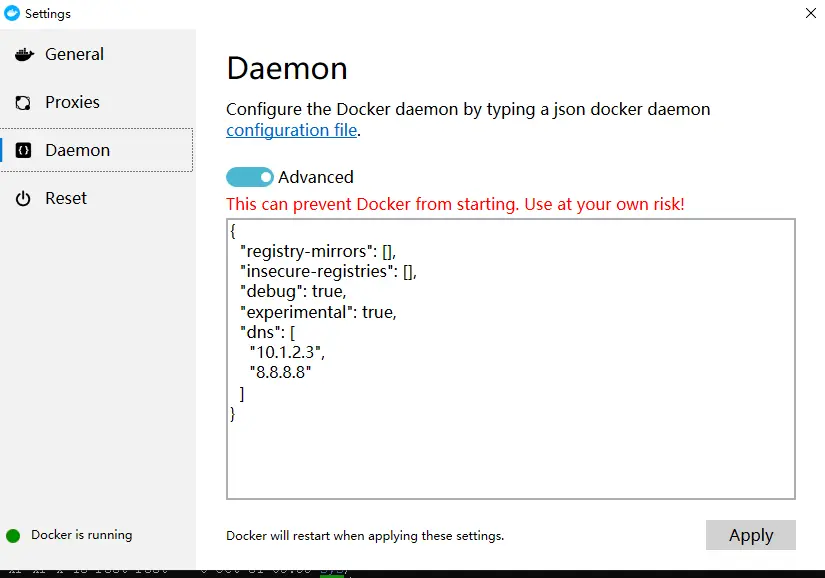Click the "experimental": true line
825x578 pixels.
pos(318,312)
